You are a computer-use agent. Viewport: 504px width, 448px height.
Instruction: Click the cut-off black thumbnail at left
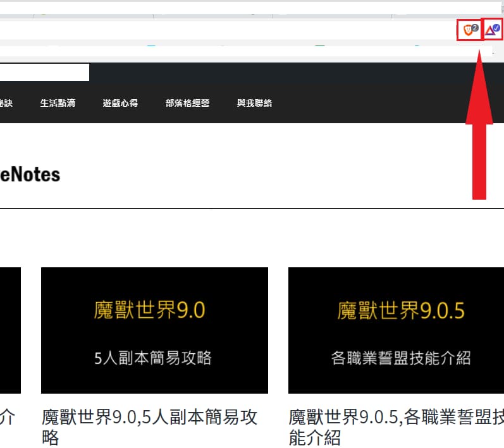[10, 330]
